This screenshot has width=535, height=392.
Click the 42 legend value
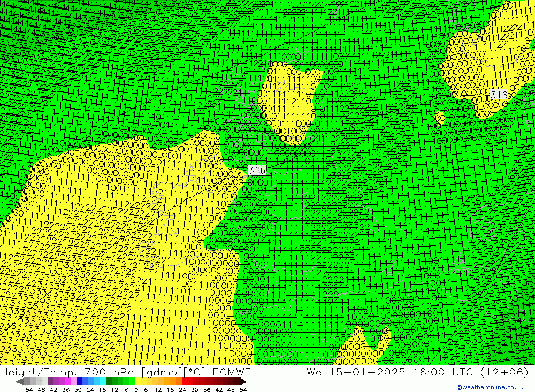click(219, 390)
